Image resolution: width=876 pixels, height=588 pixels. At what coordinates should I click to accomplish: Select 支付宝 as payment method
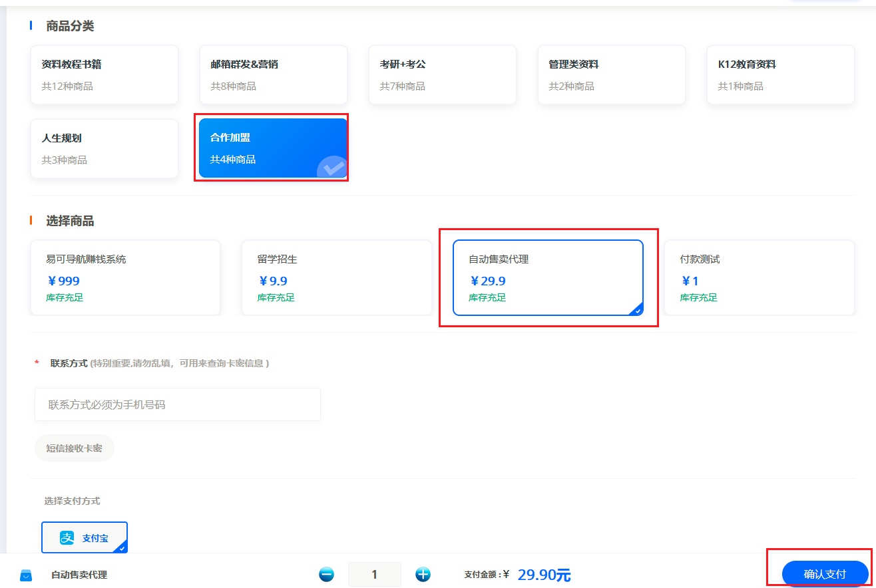(85, 537)
